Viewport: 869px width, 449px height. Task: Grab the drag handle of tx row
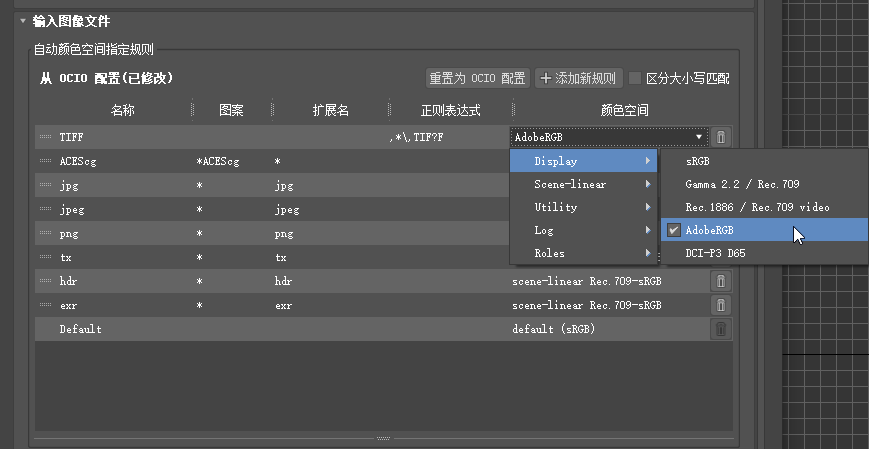coord(46,257)
